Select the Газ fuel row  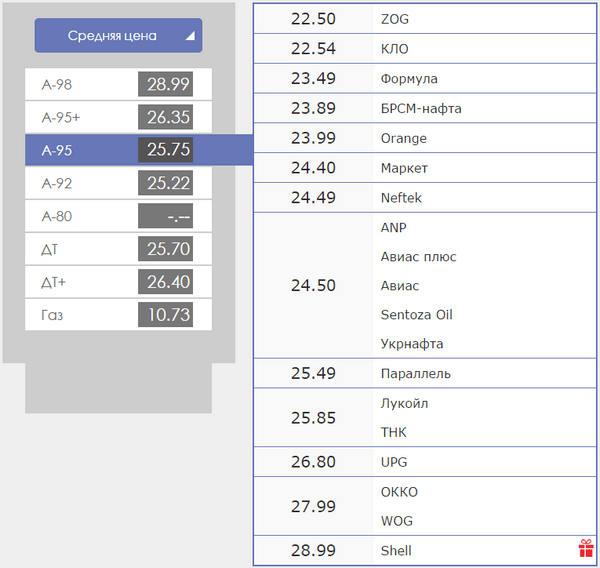point(118,316)
